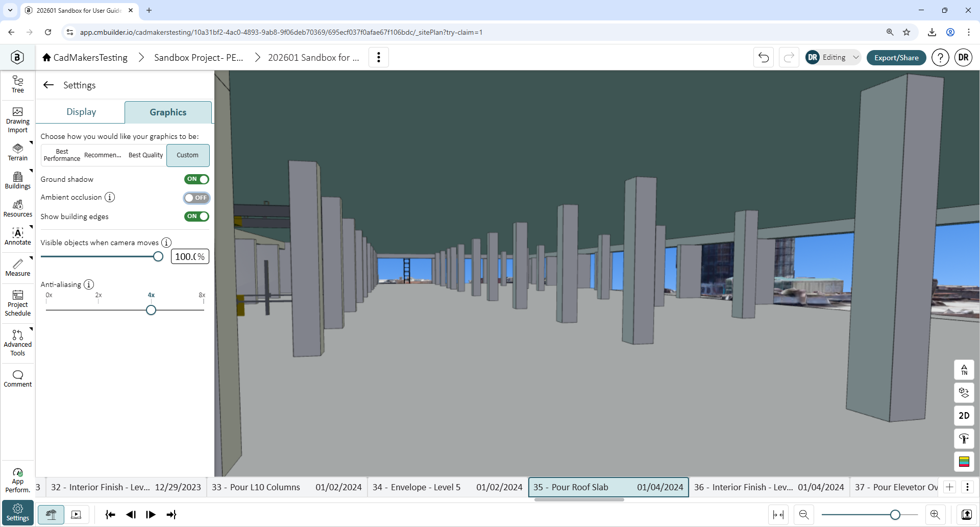The width and height of the screenshot is (980, 527).
Task: Select the Annotate tool
Action: pos(18,236)
